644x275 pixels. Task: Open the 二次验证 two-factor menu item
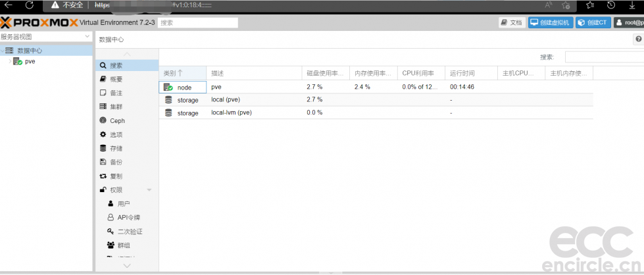[x=127, y=232]
